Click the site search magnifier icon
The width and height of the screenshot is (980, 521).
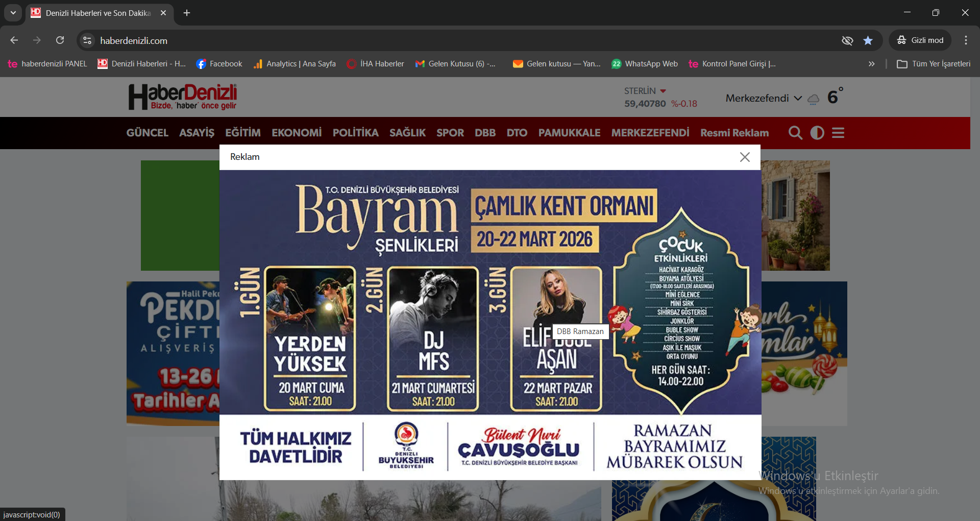pyautogui.click(x=795, y=133)
